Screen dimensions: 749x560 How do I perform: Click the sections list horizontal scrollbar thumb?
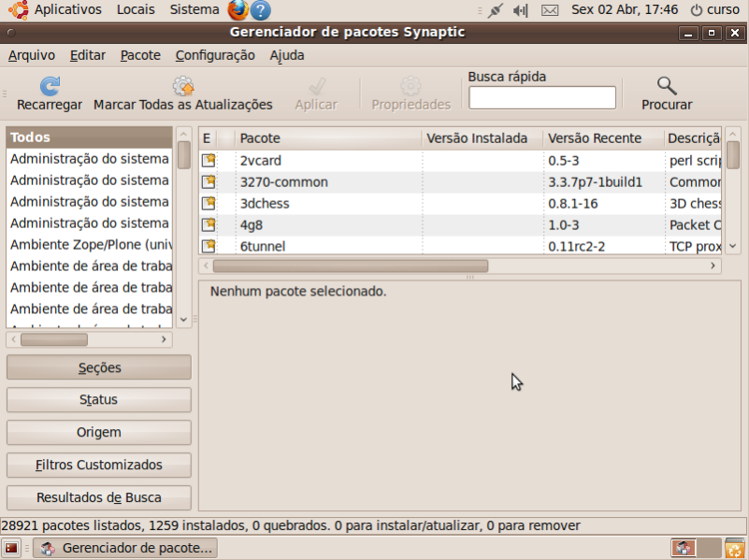54,339
